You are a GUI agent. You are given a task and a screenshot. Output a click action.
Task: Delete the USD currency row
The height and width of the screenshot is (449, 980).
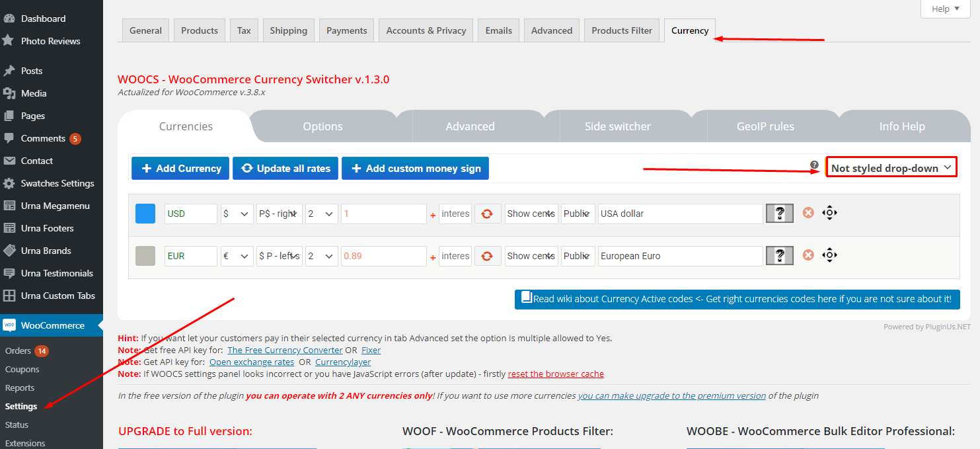(x=808, y=213)
